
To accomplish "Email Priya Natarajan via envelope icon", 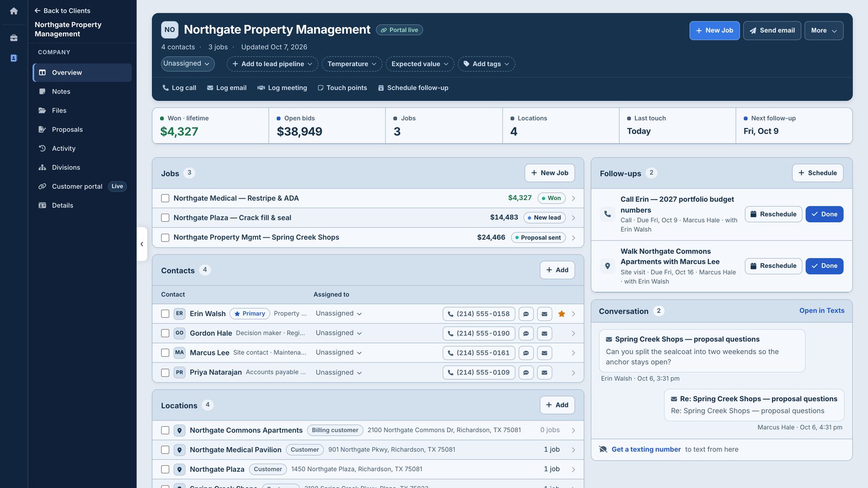I will point(544,373).
